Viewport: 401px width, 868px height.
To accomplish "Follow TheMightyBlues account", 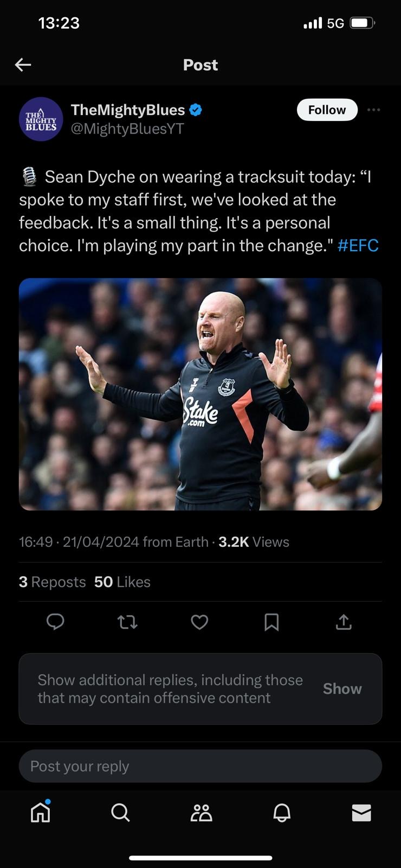I will [327, 110].
